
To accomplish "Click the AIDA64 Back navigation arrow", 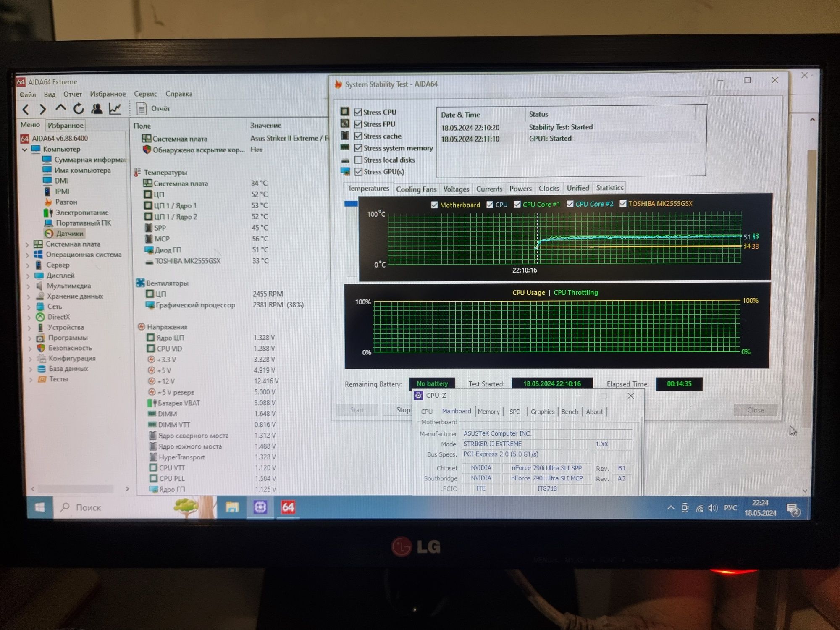I will coord(26,110).
